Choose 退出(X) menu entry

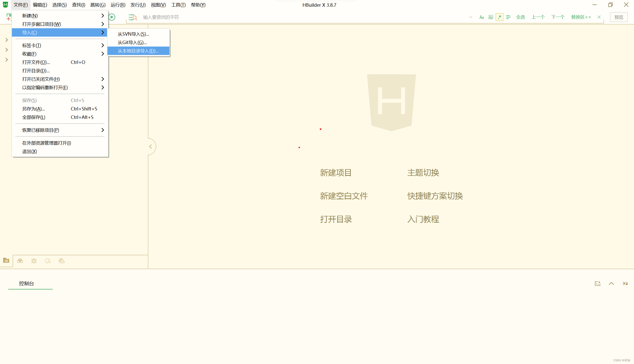click(x=60, y=152)
